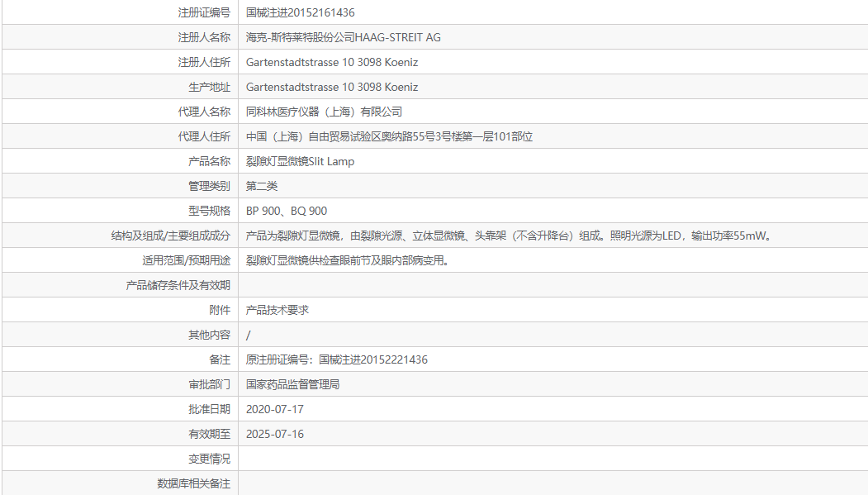
Task: Click model value BP 900、BQ 900
Action: [287, 211]
